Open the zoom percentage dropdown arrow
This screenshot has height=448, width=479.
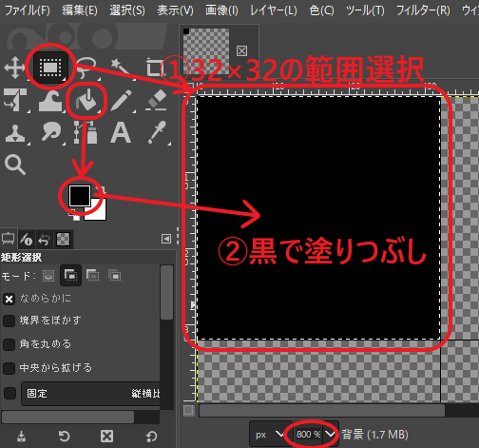pos(330,434)
